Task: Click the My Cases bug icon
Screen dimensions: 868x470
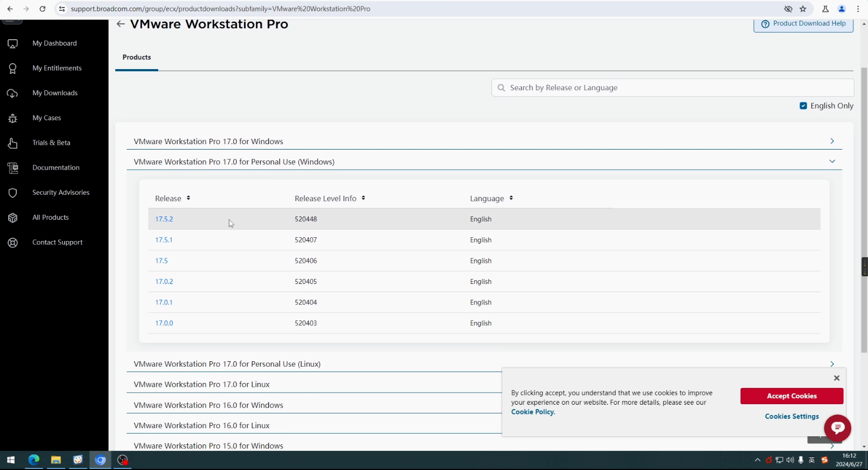Action: (x=13, y=118)
